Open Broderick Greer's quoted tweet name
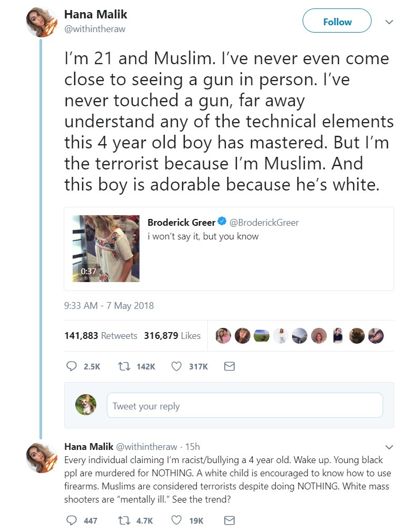This screenshot has height=531, width=420. coord(181,223)
